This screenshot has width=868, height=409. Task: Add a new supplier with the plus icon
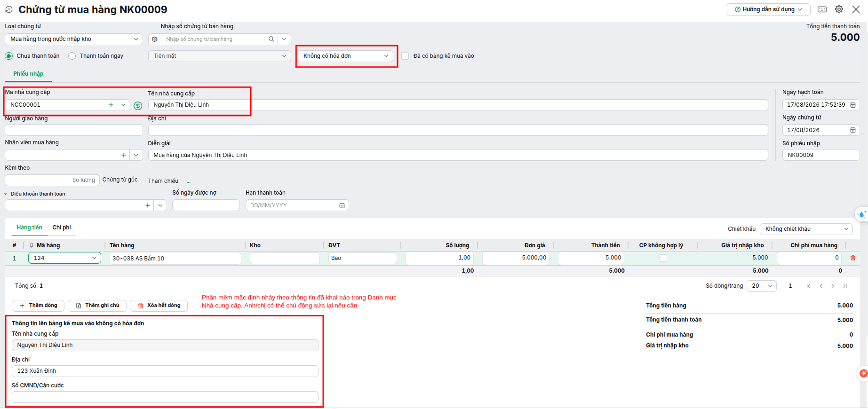pos(111,105)
